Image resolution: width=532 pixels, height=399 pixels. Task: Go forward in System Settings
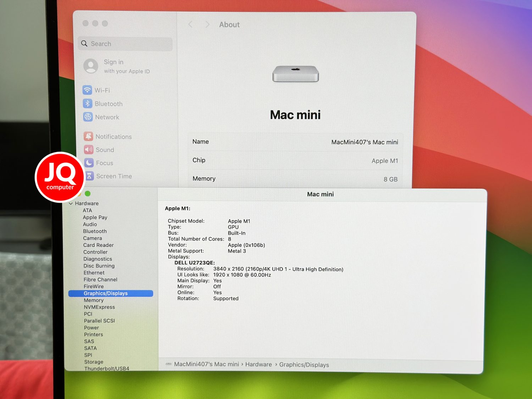click(x=207, y=24)
